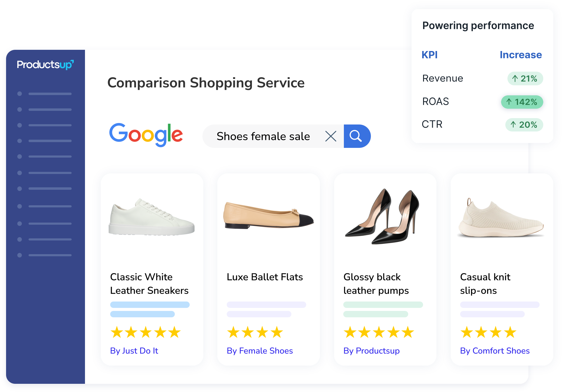
Task: Click the CTR 20% increase badge
Action: (524, 125)
